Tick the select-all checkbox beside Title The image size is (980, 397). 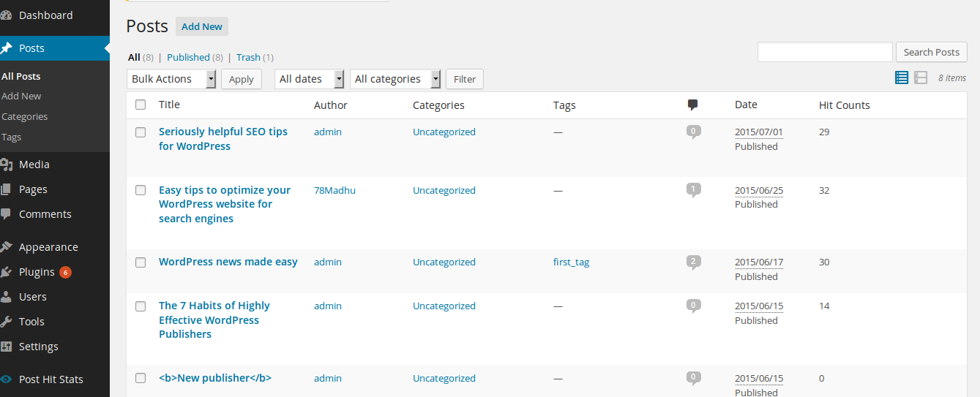coord(141,105)
